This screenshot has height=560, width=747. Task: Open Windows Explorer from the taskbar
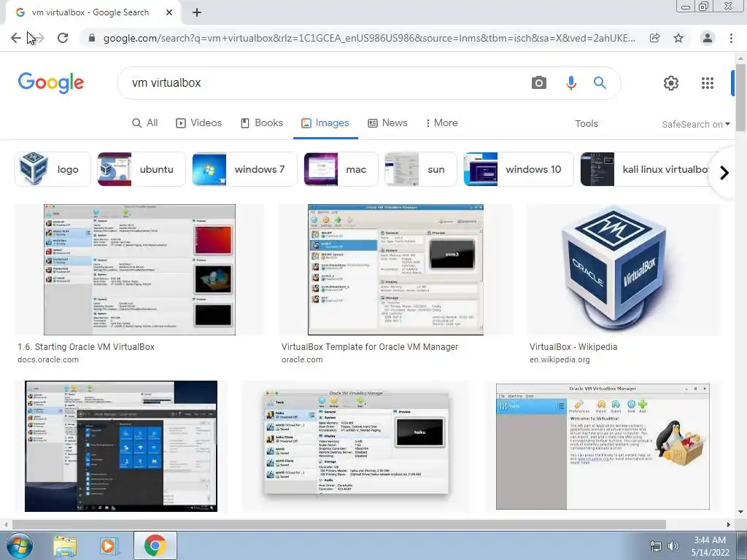pyautogui.click(x=65, y=545)
